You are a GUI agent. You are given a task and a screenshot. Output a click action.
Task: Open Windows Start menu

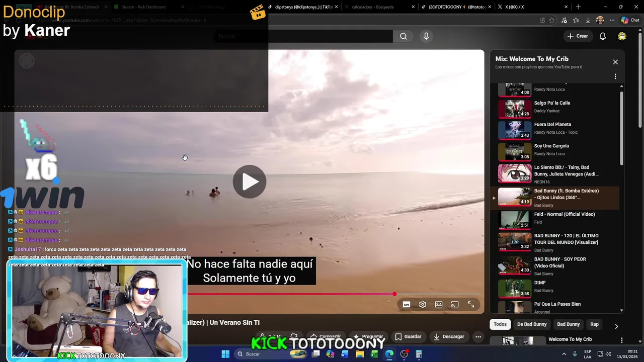(225, 354)
